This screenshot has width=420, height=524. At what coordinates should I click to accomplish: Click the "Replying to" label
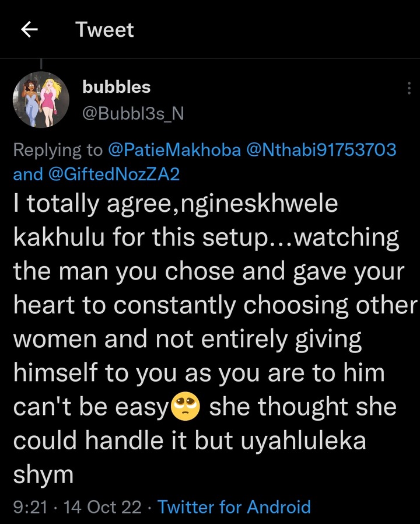pos(58,150)
